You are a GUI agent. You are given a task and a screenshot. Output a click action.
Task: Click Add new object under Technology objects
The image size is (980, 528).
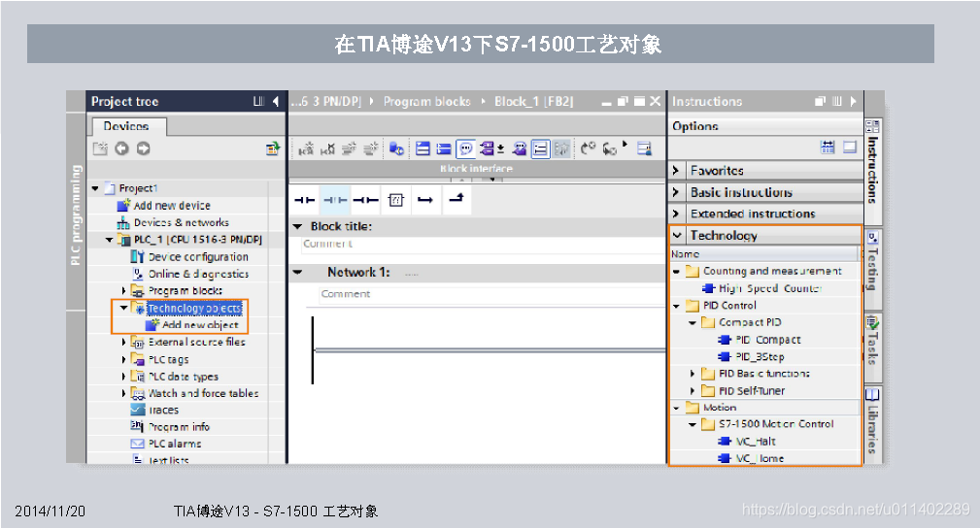pos(200,325)
